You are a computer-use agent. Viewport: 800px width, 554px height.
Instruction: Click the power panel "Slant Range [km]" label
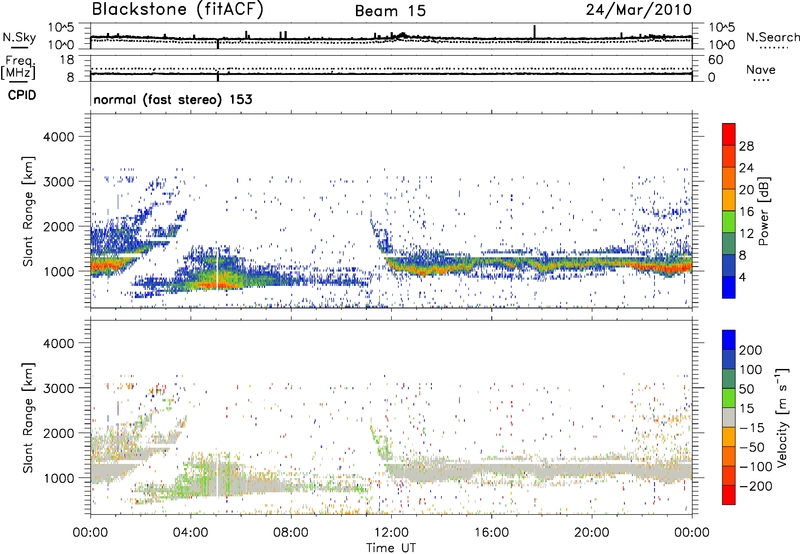click(29, 211)
